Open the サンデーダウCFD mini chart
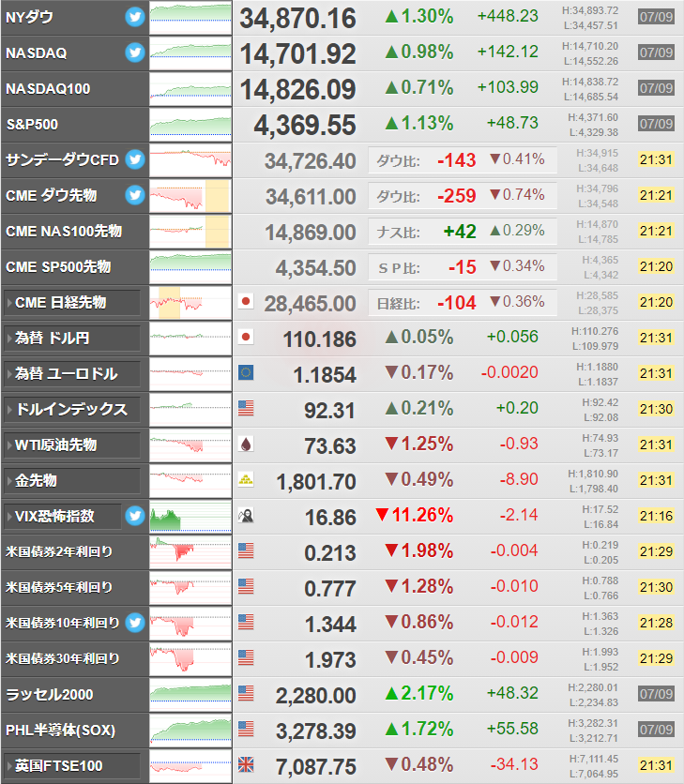This screenshot has height=784, width=684. point(190,160)
